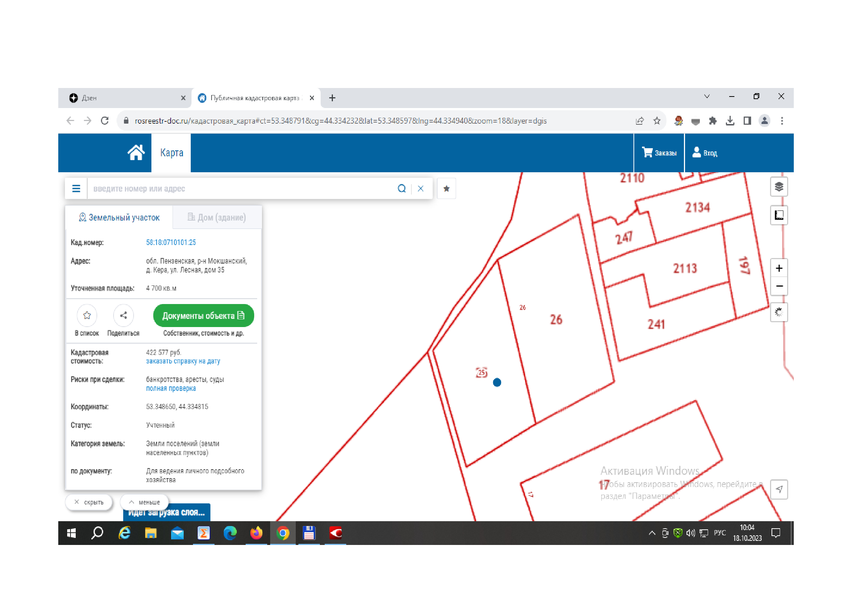The width and height of the screenshot is (868, 614).
Task: Open the Windows Start menu
Action: click(x=71, y=533)
